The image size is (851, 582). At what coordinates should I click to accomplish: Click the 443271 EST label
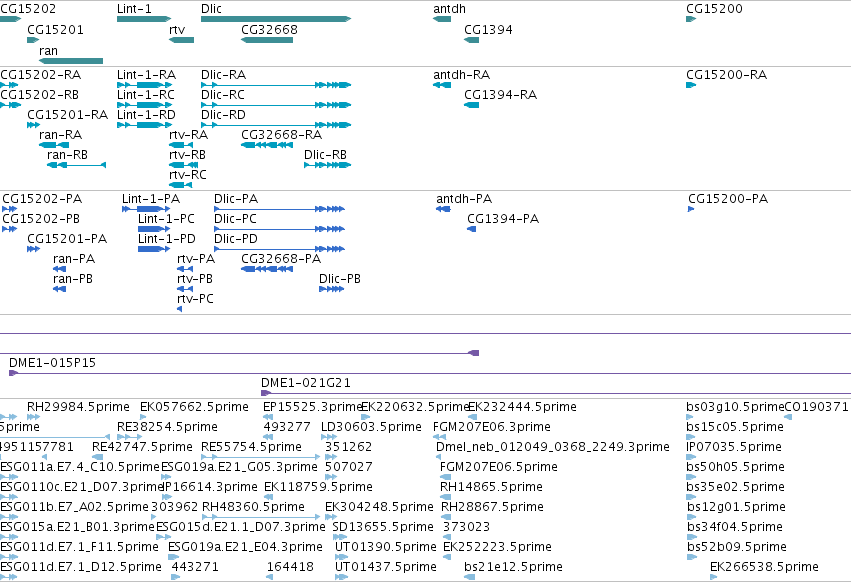[195, 567]
